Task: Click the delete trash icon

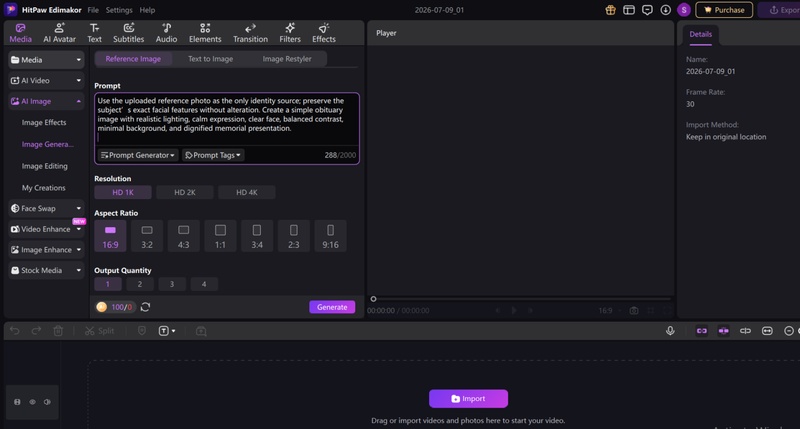Action: 58,331
